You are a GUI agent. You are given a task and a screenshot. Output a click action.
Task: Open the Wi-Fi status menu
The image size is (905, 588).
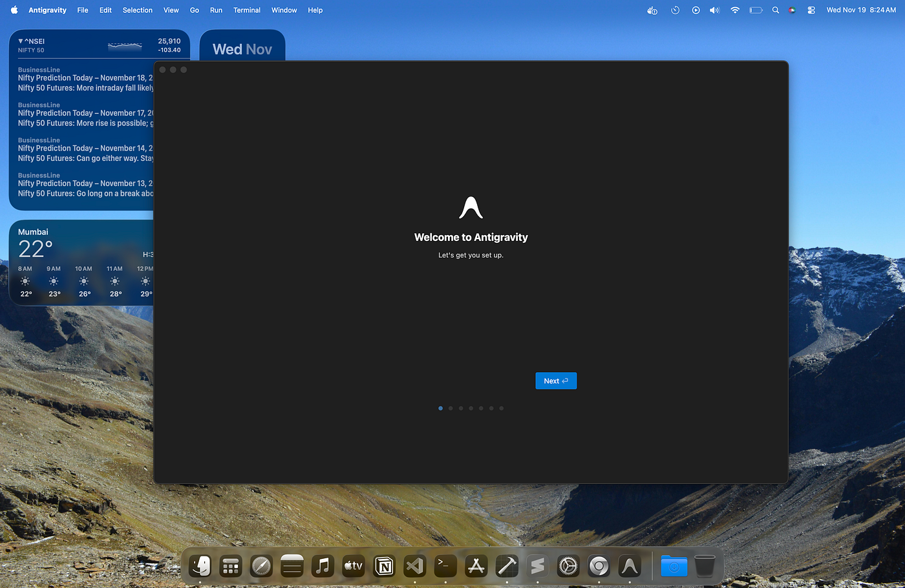click(x=735, y=10)
